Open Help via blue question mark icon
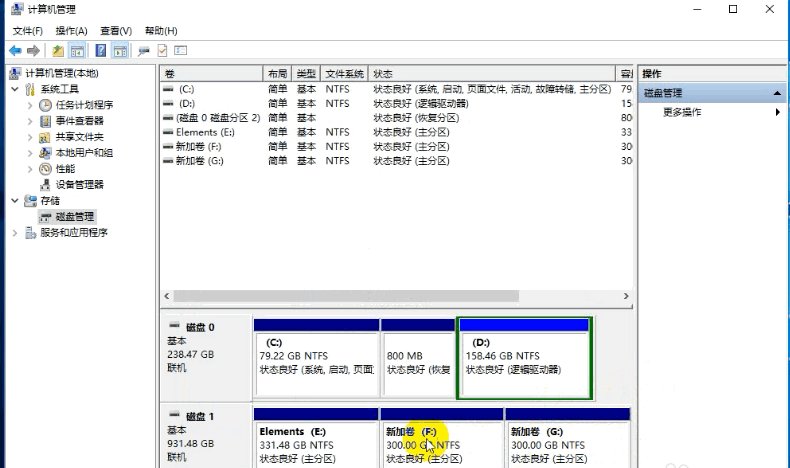Viewport: 790px width, 468px height. (101, 50)
